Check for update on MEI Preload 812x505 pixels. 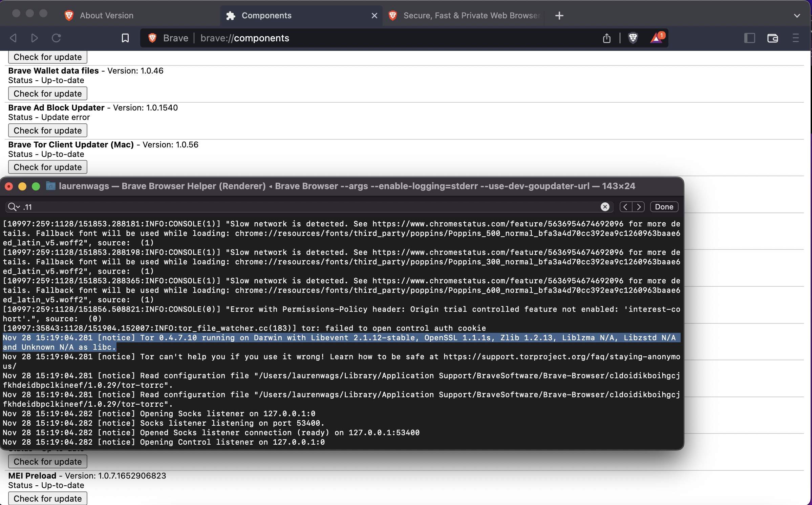coord(47,498)
